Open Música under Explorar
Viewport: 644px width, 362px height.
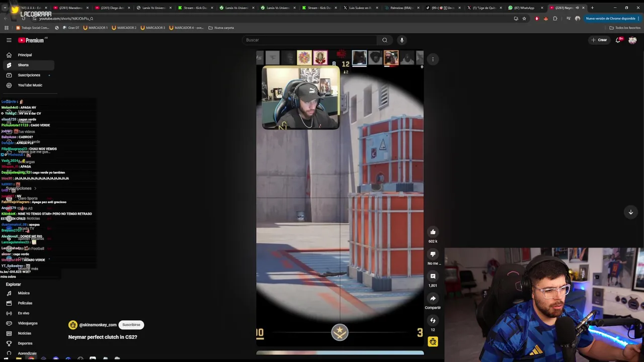[x=28, y=293]
